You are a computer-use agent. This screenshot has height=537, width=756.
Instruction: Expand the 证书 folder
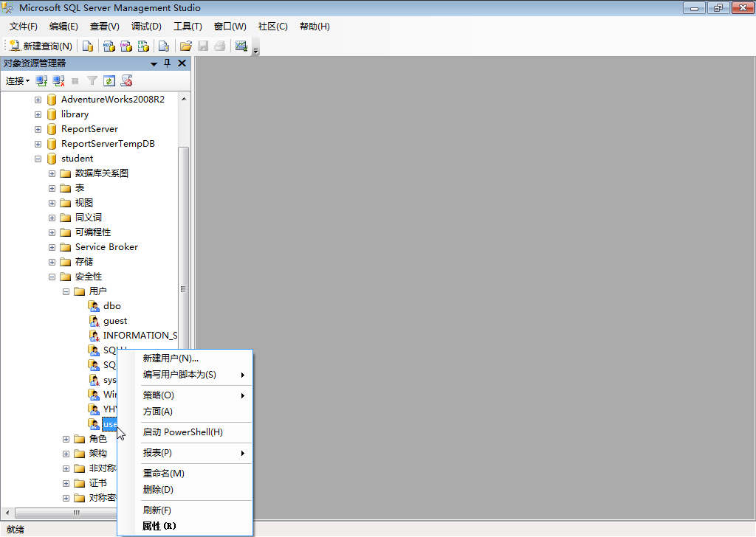(66, 484)
